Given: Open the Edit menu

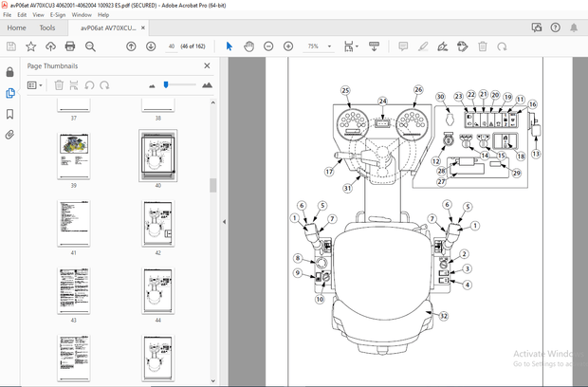Looking at the screenshot, I should pos(22,15).
